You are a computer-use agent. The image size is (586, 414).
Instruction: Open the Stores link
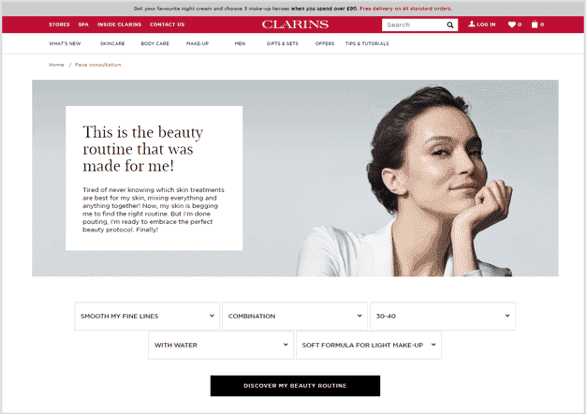(59, 25)
